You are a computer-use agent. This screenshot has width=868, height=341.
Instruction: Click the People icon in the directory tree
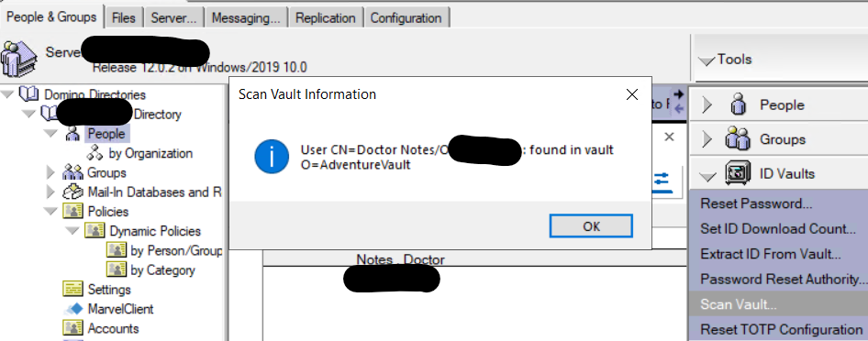[73, 134]
